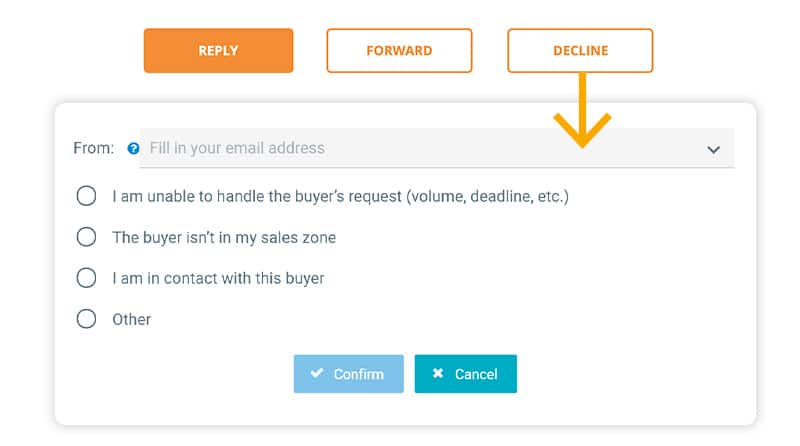Select the radio circle for buyer not in sales zone
Viewport: 800px width, 446px height.
tap(86, 237)
